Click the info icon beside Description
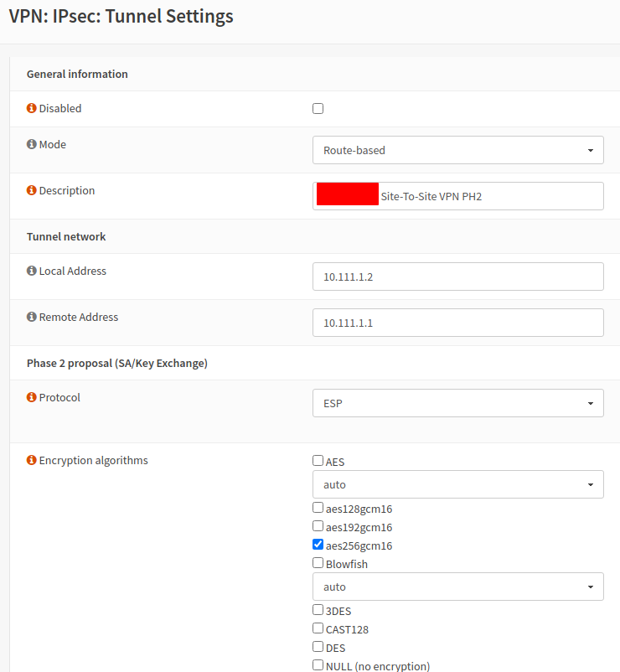This screenshot has height=672, width=620. click(x=31, y=190)
